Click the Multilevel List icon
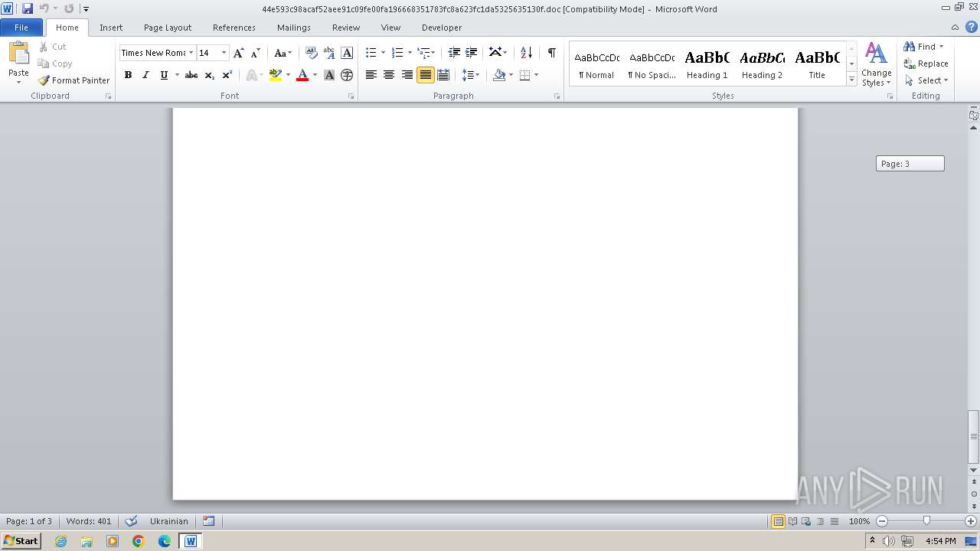Screen dimensions: 980x551 click(423, 53)
